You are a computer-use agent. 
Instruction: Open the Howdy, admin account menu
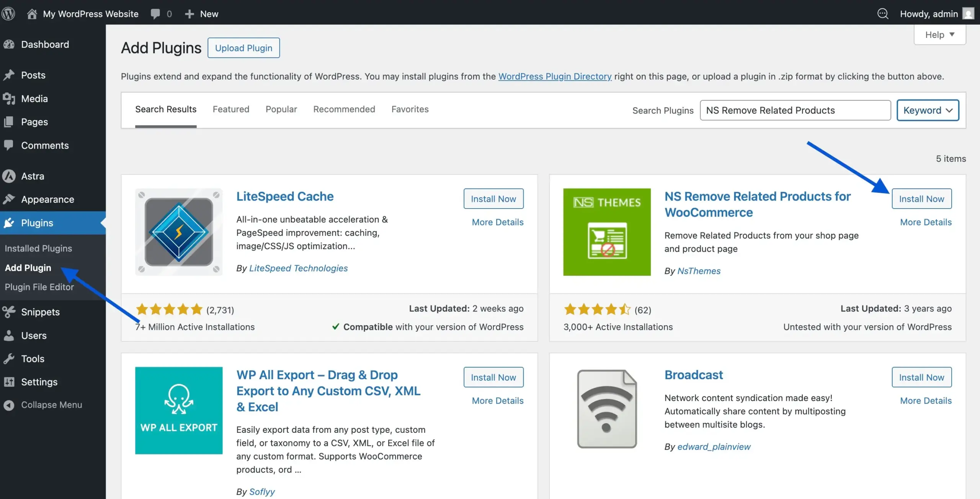937,14
